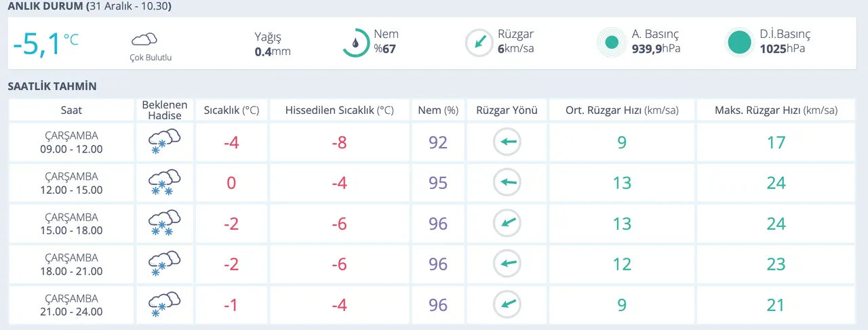Screen dimensions: 868x330
Task: Click the Hissedilen Sıcaklık column header
Action: (340, 110)
